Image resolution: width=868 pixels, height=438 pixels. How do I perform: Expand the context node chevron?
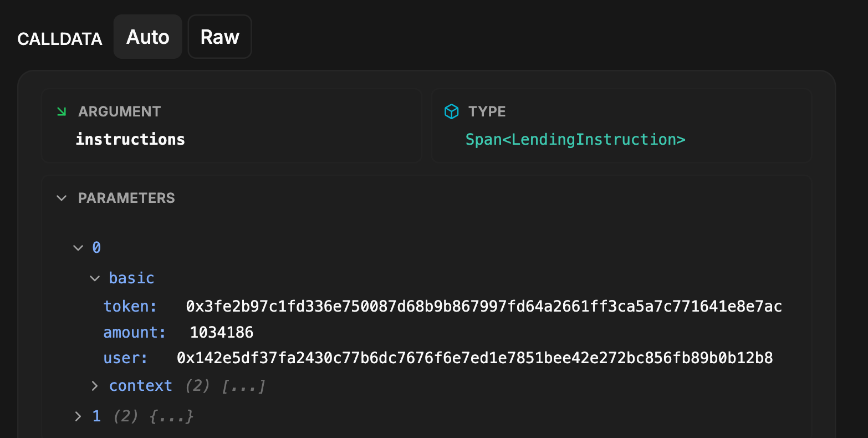(95, 386)
